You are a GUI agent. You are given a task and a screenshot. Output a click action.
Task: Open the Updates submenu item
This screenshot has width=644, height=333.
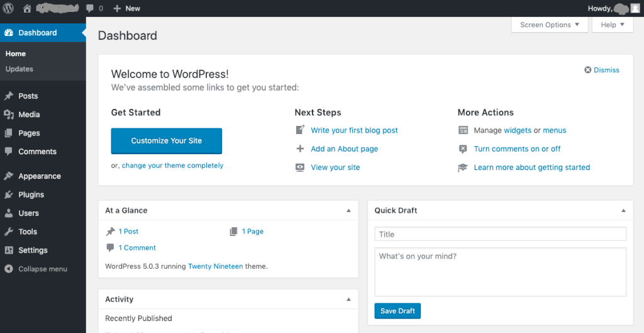[x=19, y=69]
